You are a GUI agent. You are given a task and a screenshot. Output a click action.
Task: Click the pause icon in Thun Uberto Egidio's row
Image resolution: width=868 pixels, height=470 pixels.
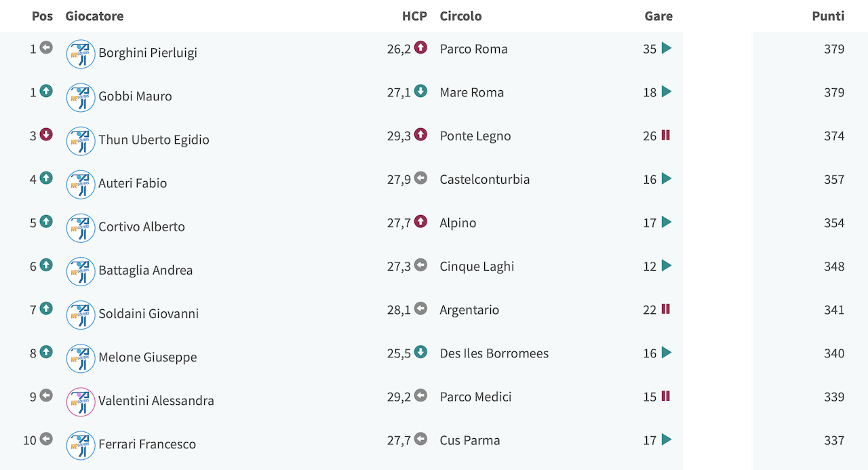coord(666,135)
